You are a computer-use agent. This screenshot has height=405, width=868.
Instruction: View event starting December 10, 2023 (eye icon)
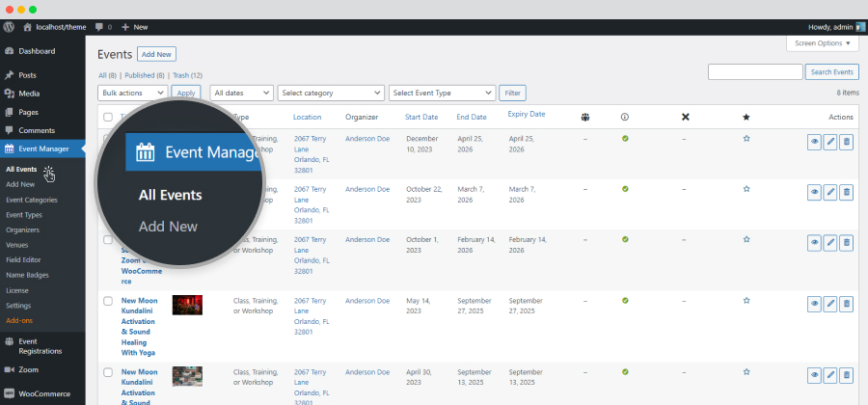coord(814,142)
